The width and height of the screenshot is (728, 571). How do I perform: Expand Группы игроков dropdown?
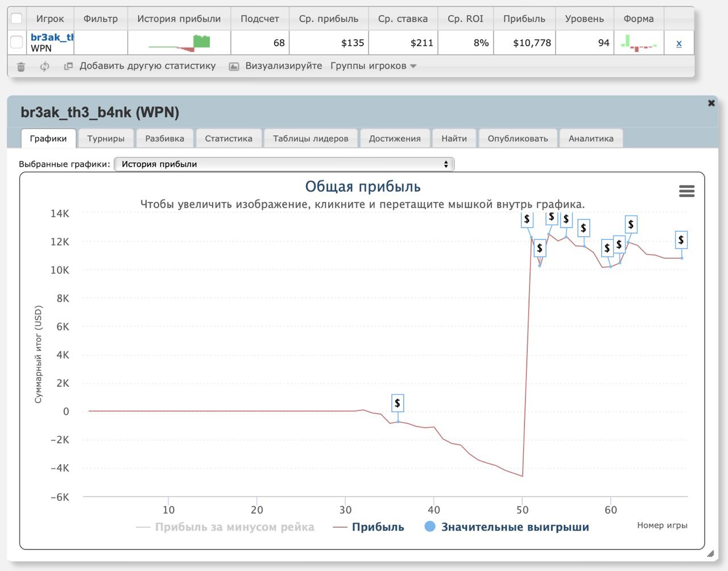tap(373, 66)
